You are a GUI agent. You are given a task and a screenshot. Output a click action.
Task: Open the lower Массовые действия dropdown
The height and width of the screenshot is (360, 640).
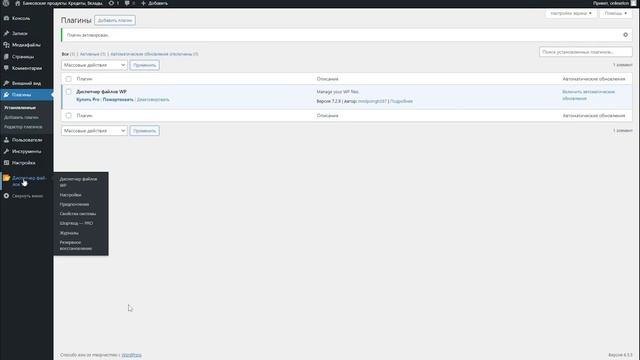[x=94, y=131]
